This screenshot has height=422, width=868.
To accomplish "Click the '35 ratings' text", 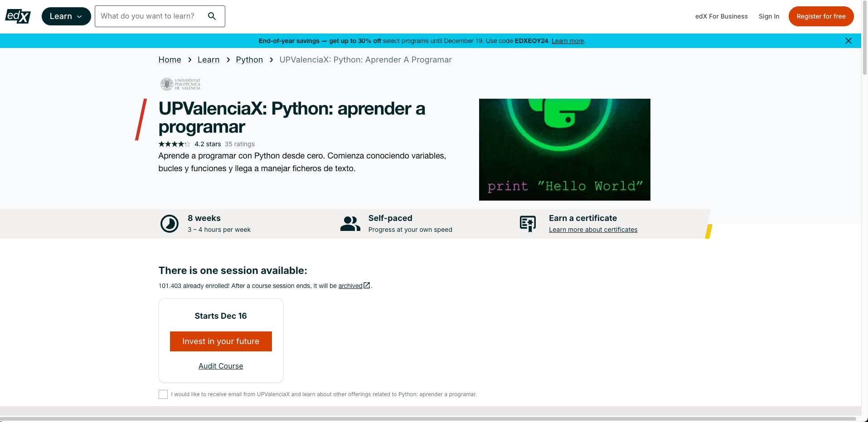I will (x=240, y=144).
